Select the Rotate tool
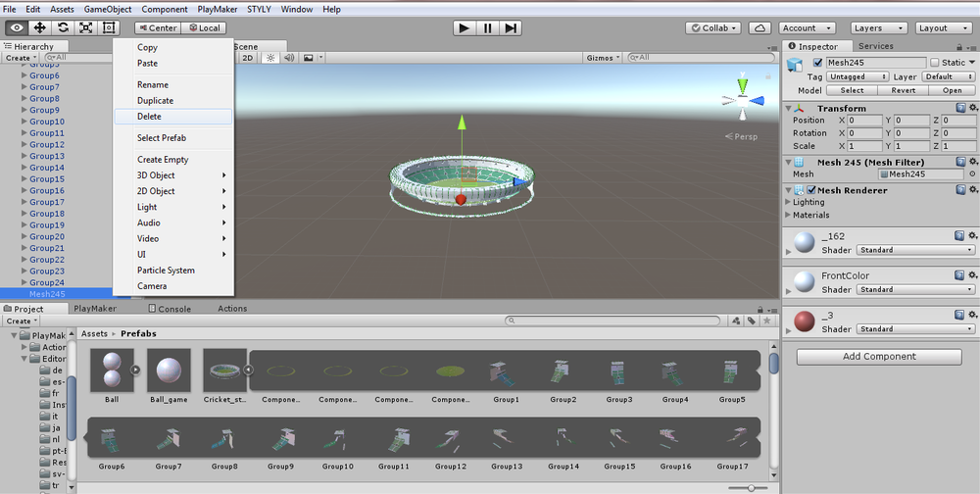The height and width of the screenshot is (494, 980). coord(63,27)
